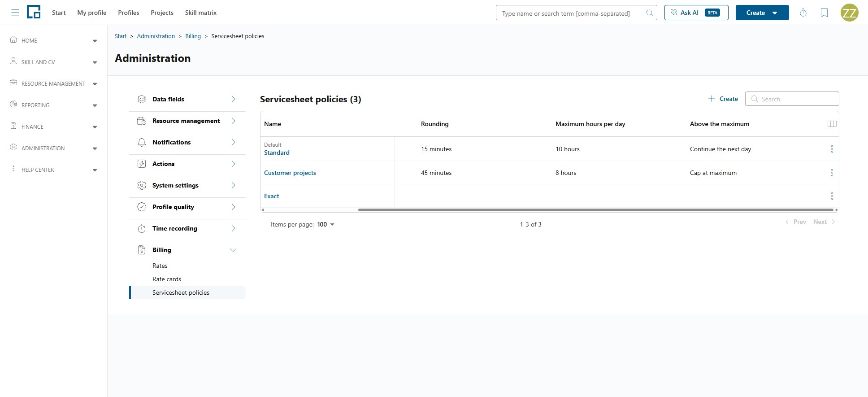Viewport: 868px width, 397px height.
Task: Open the Items per page dropdown
Action: 326,224
